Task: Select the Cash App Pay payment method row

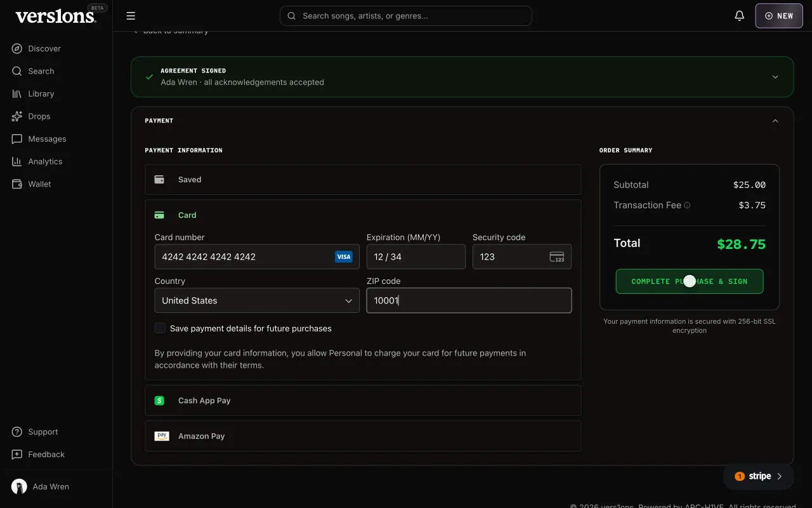Action: (363, 401)
